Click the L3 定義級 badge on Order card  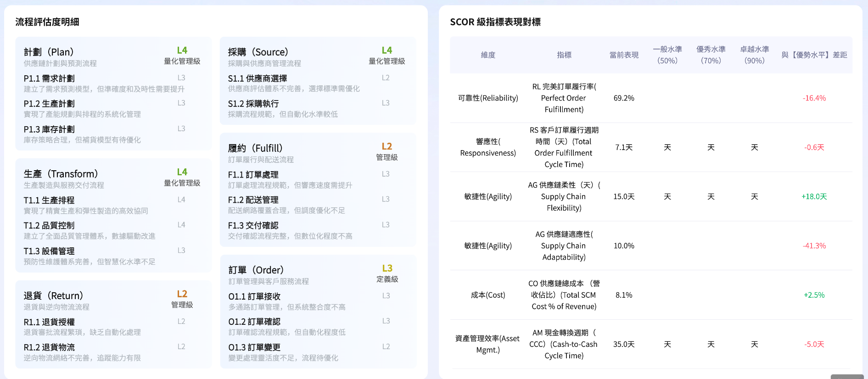click(387, 273)
